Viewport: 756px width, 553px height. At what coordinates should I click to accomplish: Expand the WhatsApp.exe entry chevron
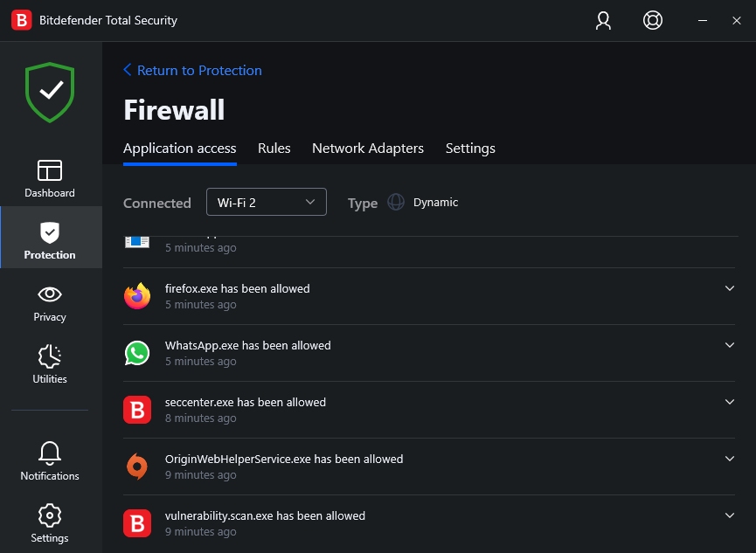tap(730, 345)
